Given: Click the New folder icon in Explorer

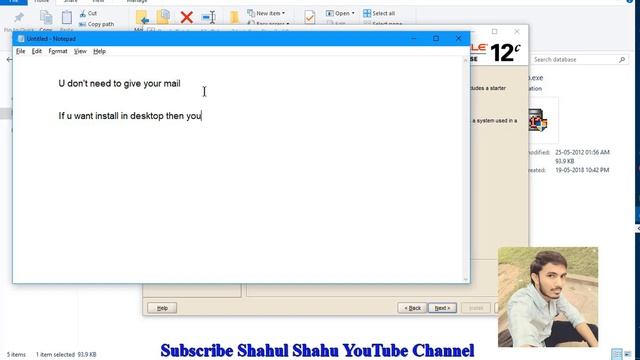Looking at the screenshot, I should pyautogui.click(x=234, y=18).
